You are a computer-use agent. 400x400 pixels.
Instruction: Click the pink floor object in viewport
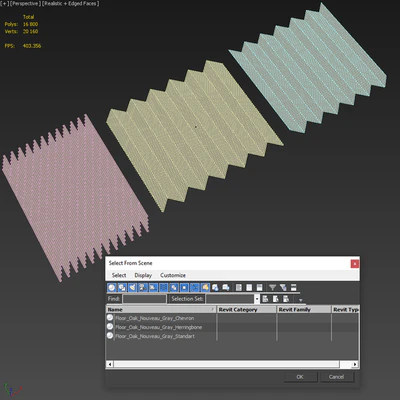pyautogui.click(x=75, y=198)
